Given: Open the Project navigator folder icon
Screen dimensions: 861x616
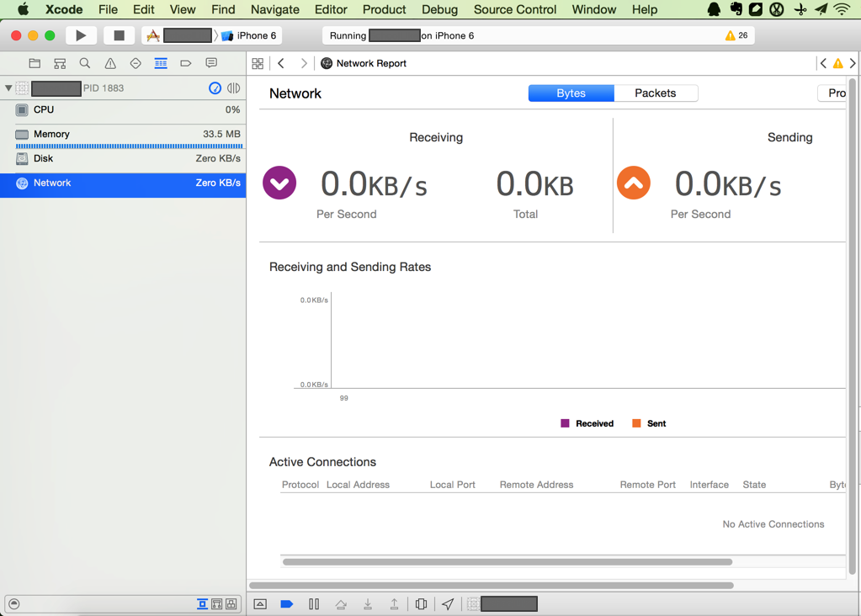Looking at the screenshot, I should (x=35, y=63).
